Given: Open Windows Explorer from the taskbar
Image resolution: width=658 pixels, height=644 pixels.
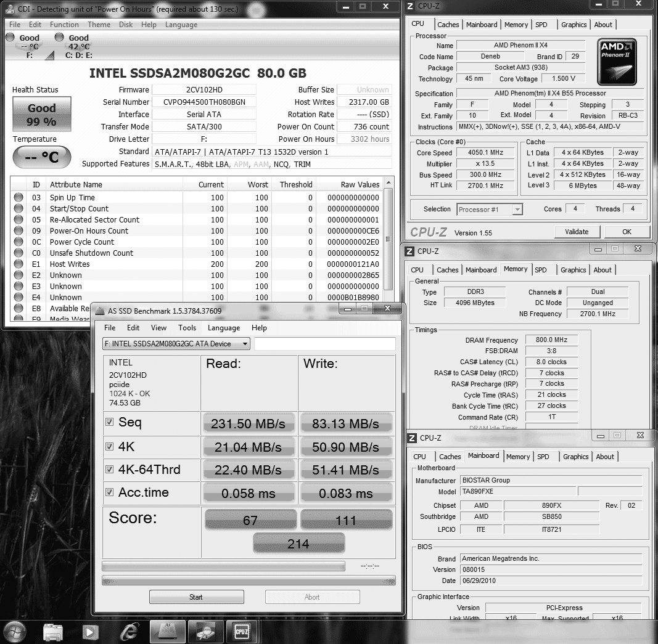Looking at the screenshot, I should [x=53, y=632].
